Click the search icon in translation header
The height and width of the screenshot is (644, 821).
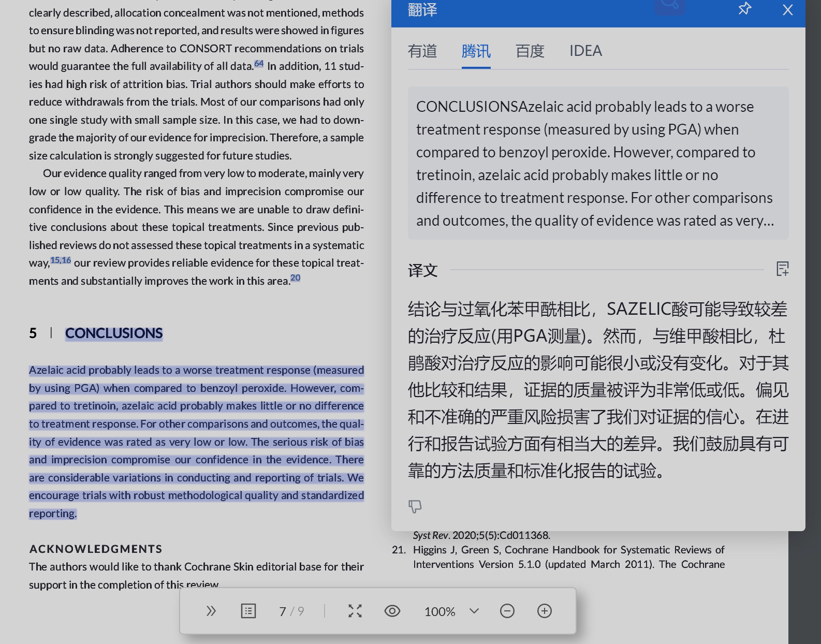tap(669, 5)
